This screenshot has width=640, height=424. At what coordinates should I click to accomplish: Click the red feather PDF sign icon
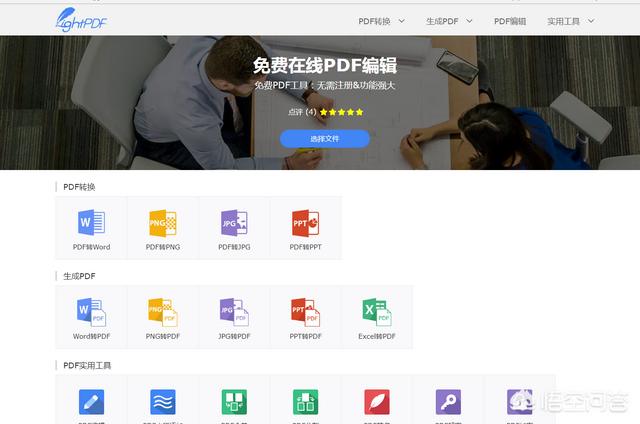point(377,402)
